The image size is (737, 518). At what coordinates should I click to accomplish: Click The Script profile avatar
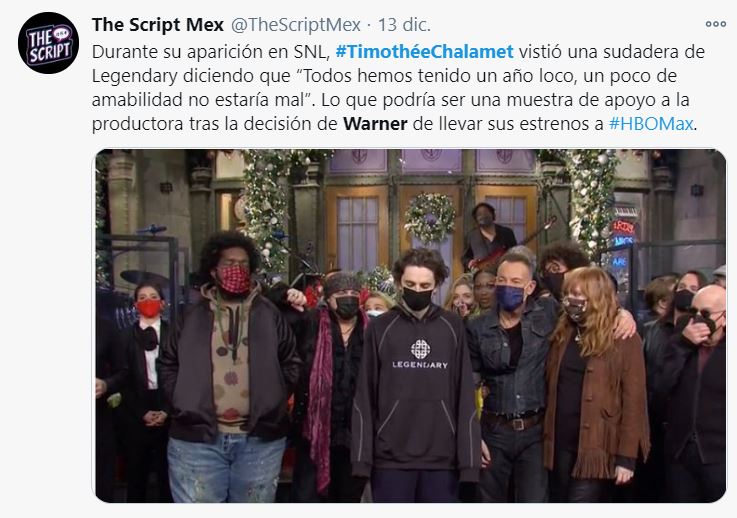click(48, 43)
